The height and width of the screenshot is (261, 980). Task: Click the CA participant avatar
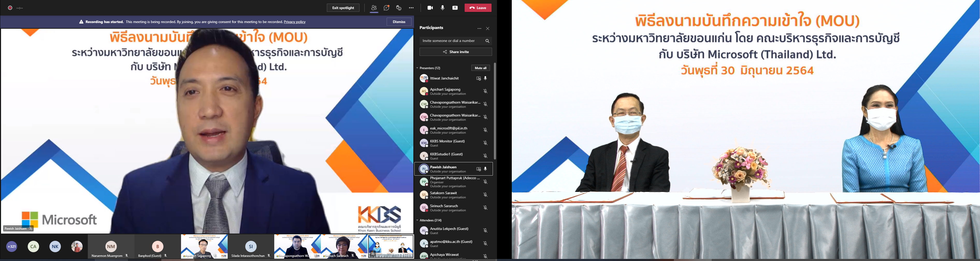click(33, 247)
